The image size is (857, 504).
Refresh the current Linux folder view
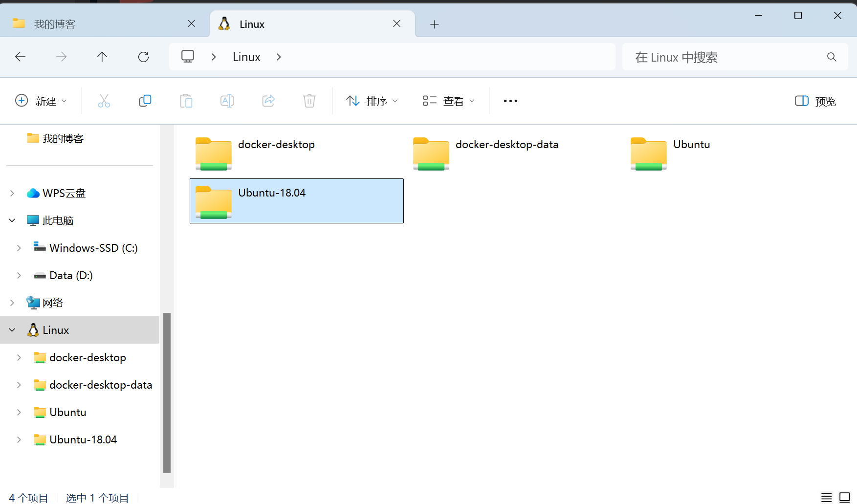[x=143, y=57]
